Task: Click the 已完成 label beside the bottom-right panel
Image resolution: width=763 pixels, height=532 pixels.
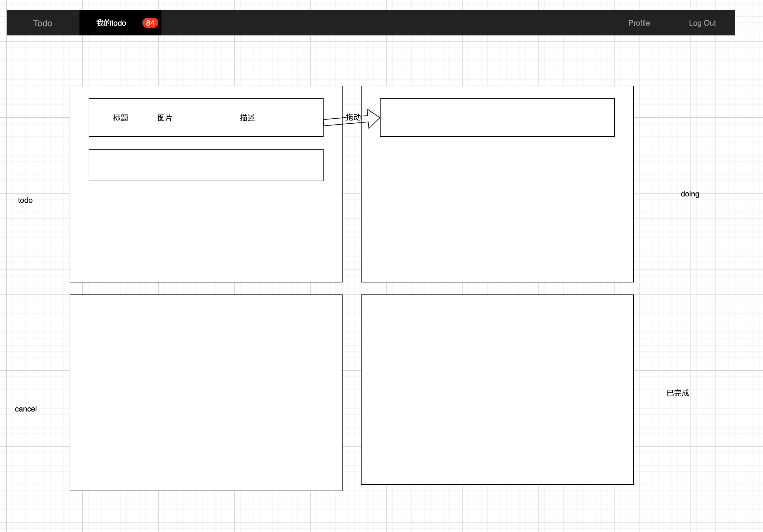Action: pyautogui.click(x=678, y=393)
